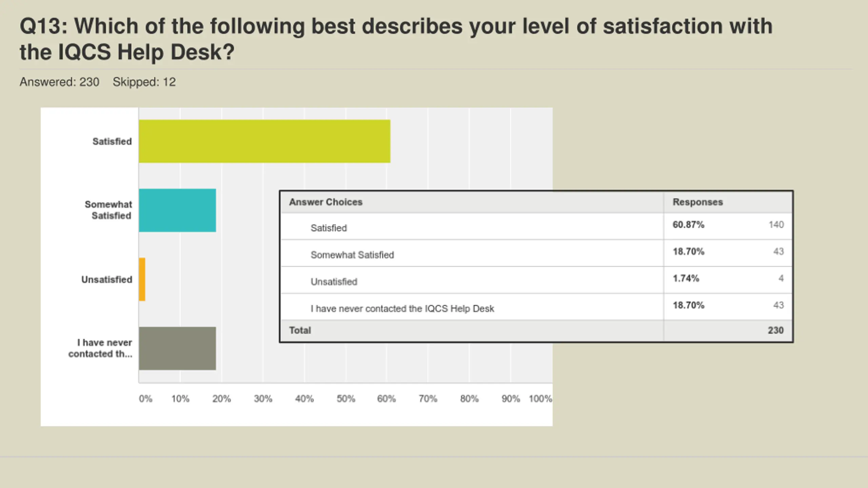Click the 60.87% response value
868x488 pixels.
pos(688,225)
